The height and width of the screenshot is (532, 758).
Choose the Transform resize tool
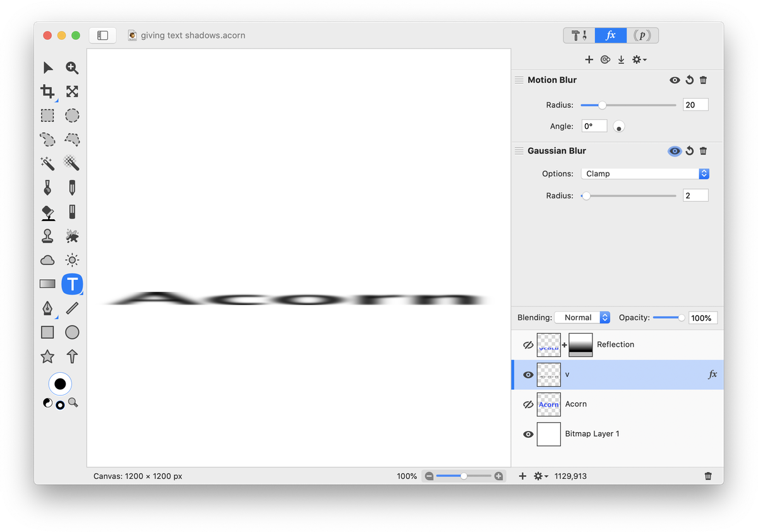(72, 92)
